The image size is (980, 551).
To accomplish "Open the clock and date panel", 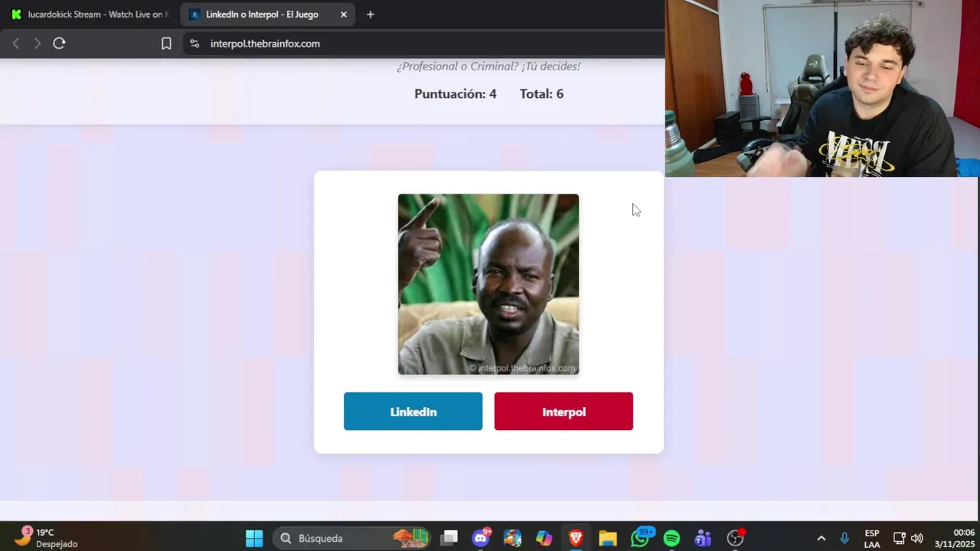I will [954, 538].
